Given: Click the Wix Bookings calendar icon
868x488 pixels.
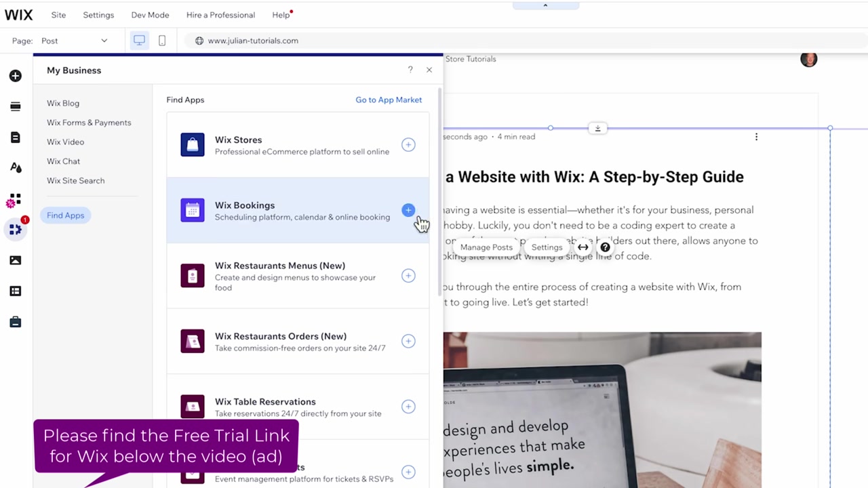Looking at the screenshot, I should tap(193, 210).
